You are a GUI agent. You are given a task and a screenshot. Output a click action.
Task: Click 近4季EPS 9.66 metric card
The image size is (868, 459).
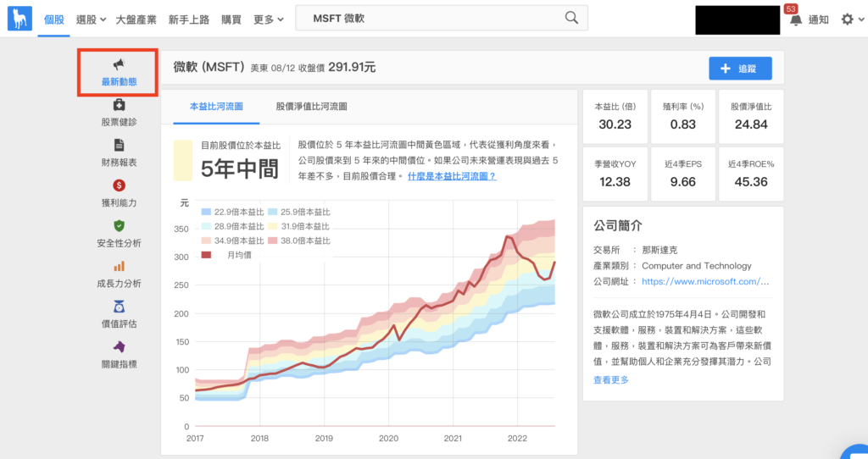pyautogui.click(x=683, y=174)
